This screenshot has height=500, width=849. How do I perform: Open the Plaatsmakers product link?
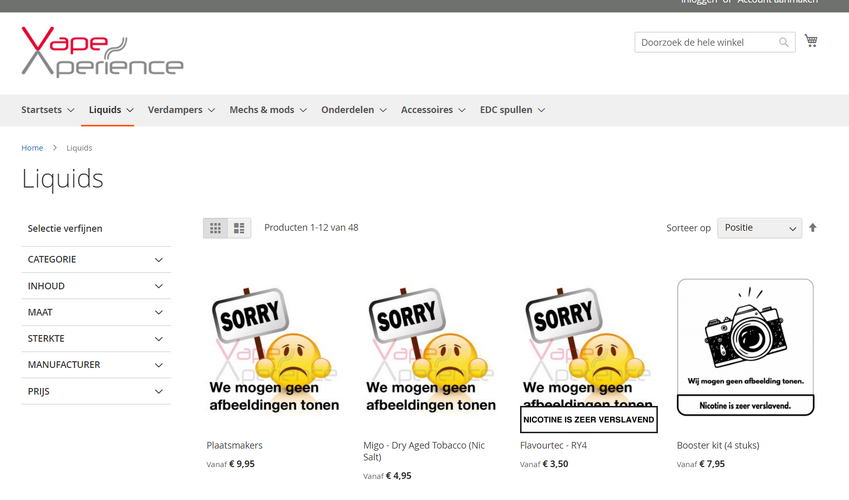coord(234,445)
